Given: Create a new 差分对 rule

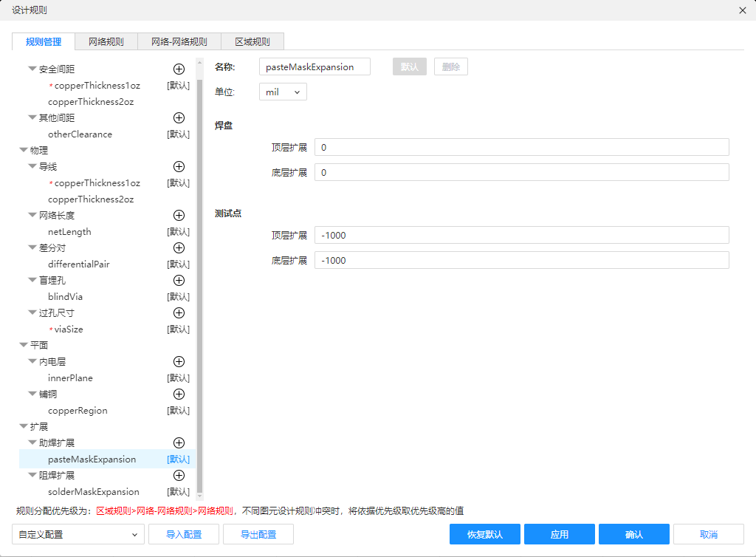Looking at the screenshot, I should coord(179,247).
